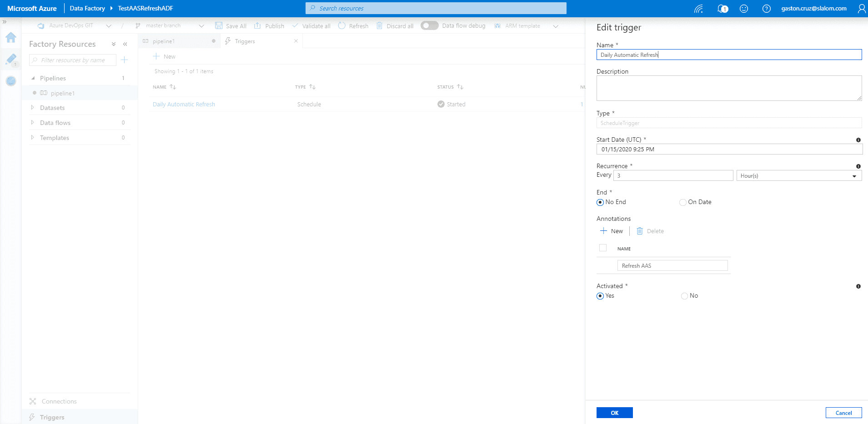This screenshot has width=868, height=424.
Task: Open the ARM template dropdown chevron
Action: (556, 26)
